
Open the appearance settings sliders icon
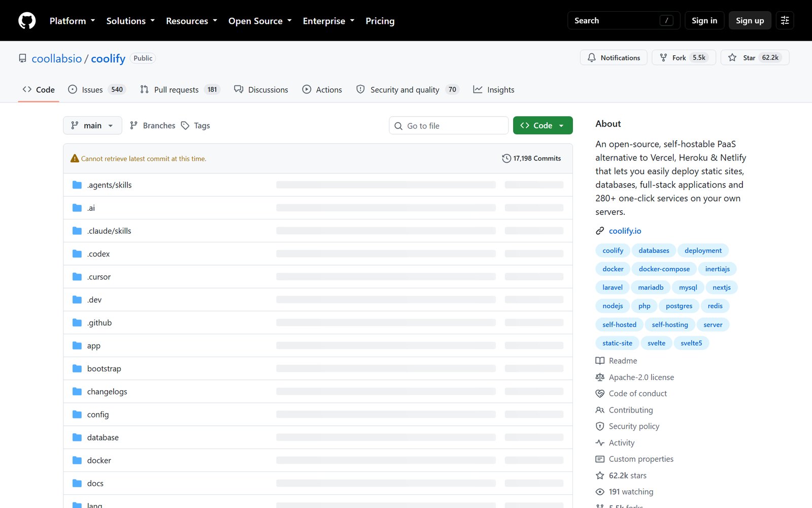(785, 20)
